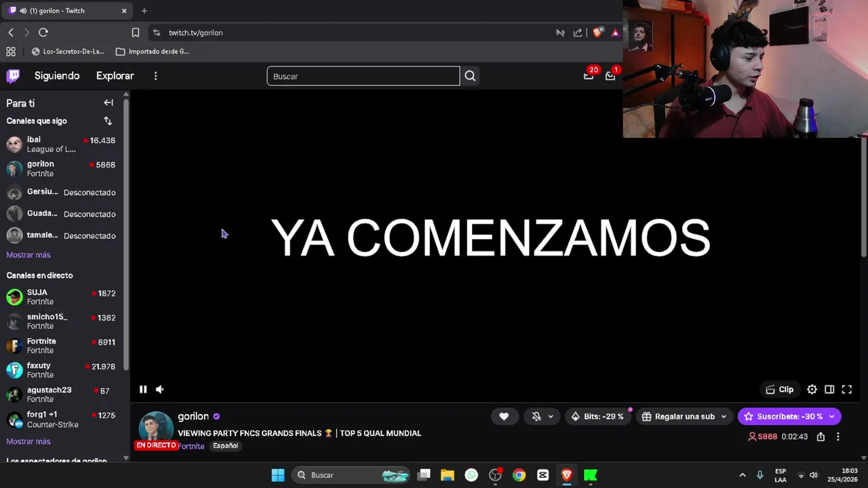This screenshot has height=488, width=868.
Task: Mute the stream volume
Action: [159, 389]
